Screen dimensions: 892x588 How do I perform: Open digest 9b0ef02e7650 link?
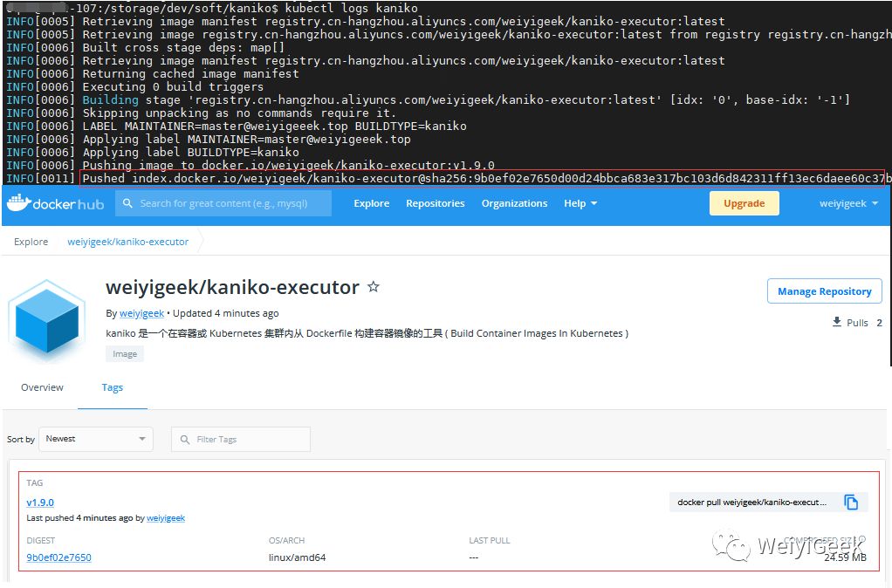click(58, 557)
